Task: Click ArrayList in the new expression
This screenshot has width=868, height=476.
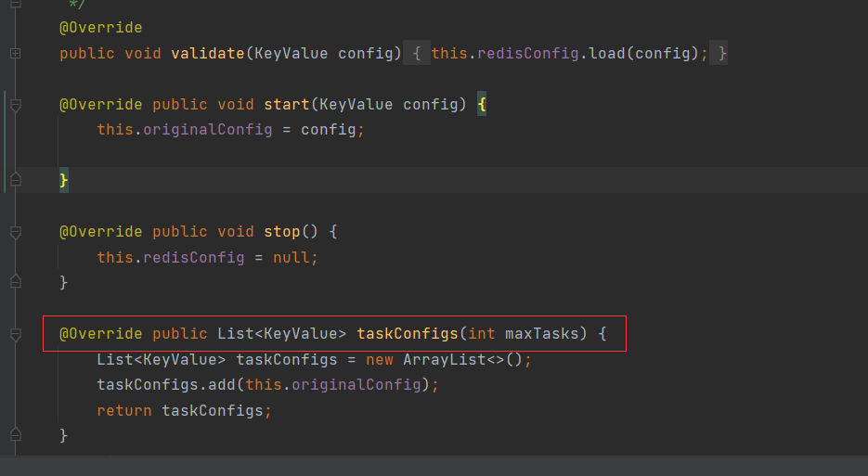Action: click(445, 360)
